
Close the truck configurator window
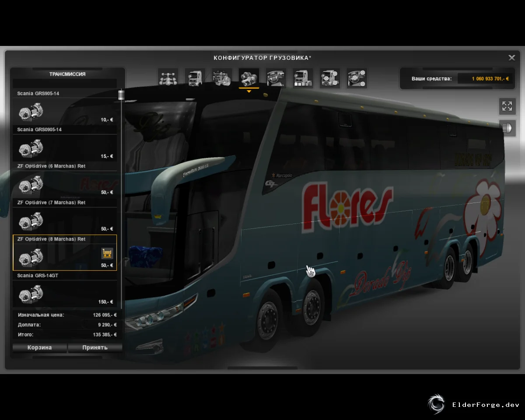(x=511, y=58)
